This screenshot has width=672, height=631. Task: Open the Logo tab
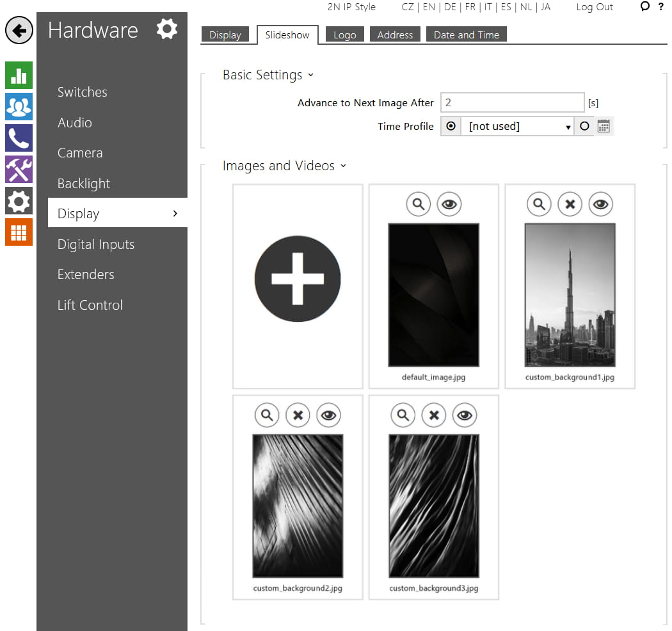344,35
